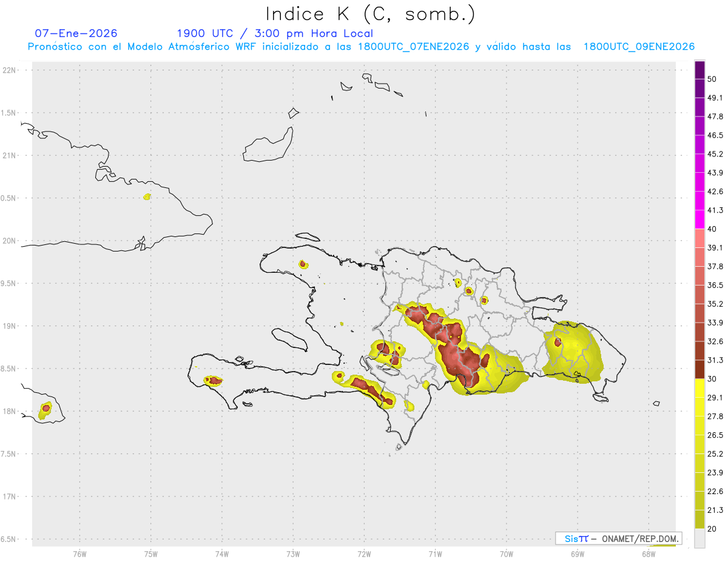This screenshot has width=728, height=562.
Task: Select the date text "07-Ene-2026"
Action: click(76, 33)
